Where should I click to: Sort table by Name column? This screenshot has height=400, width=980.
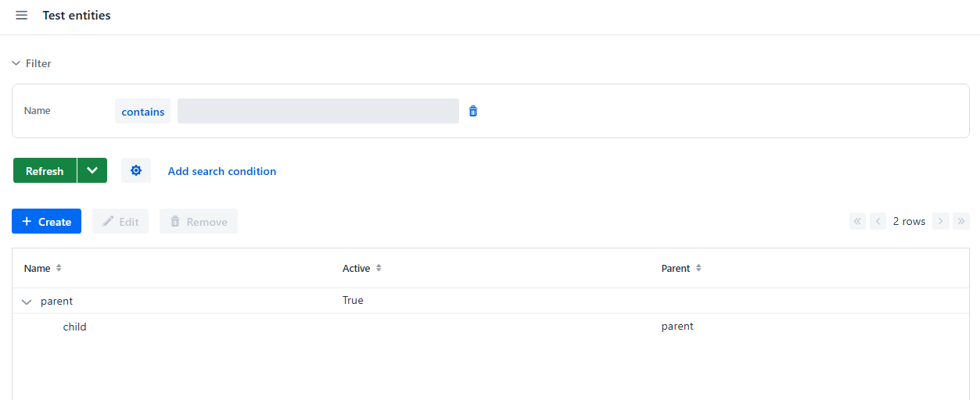59,268
